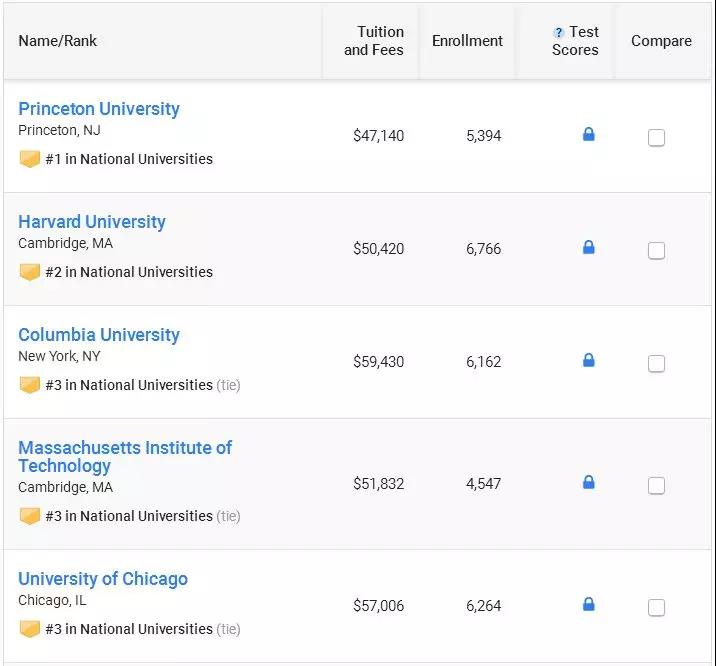Select the MIT Compare checkbox
716x666 pixels.
(656, 486)
